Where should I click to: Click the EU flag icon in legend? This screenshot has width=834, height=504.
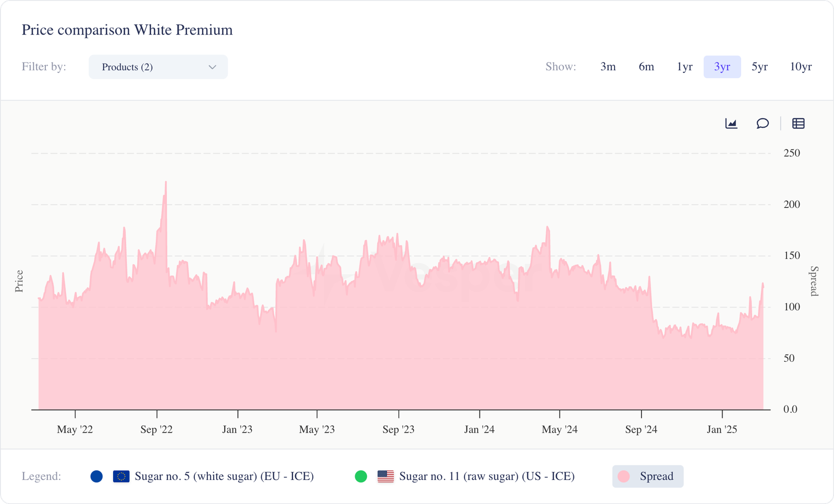[x=121, y=476]
